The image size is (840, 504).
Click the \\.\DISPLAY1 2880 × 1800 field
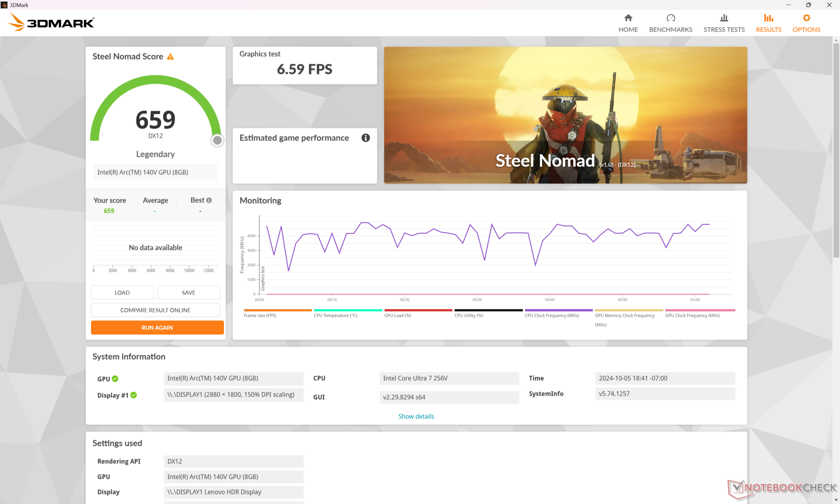coord(234,395)
